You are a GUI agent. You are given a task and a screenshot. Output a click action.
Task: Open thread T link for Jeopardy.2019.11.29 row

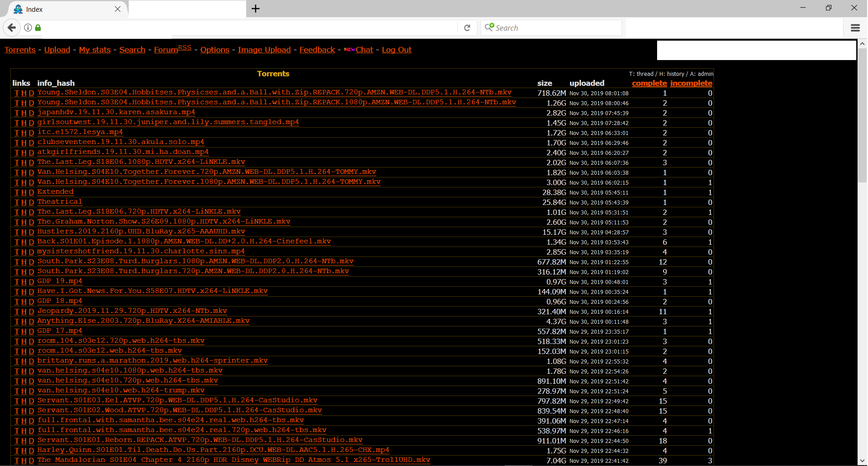point(17,312)
